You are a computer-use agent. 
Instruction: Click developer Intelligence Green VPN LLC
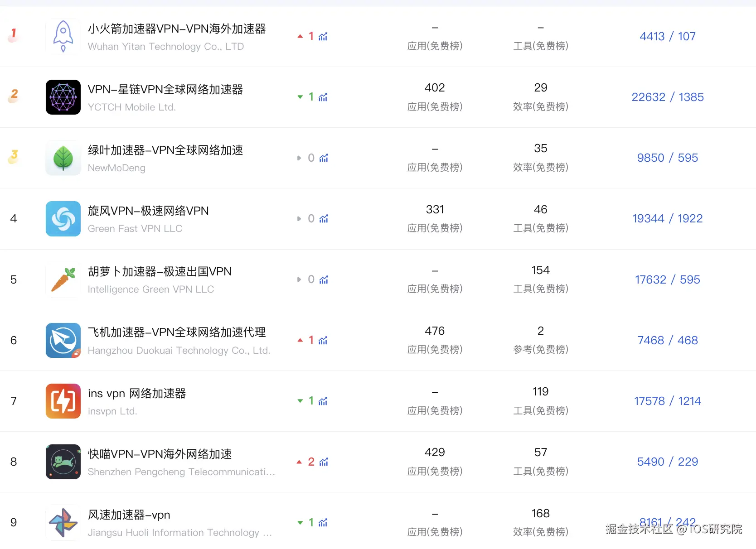coord(151,289)
